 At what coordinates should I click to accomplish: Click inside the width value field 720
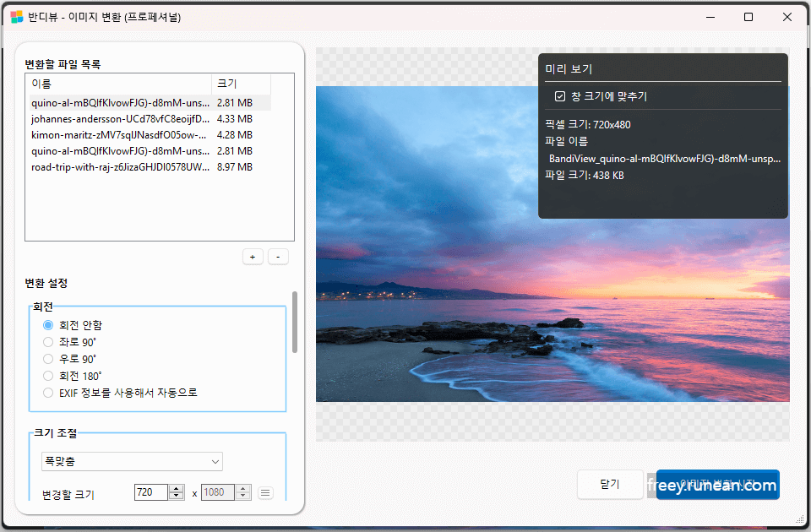[x=152, y=492]
